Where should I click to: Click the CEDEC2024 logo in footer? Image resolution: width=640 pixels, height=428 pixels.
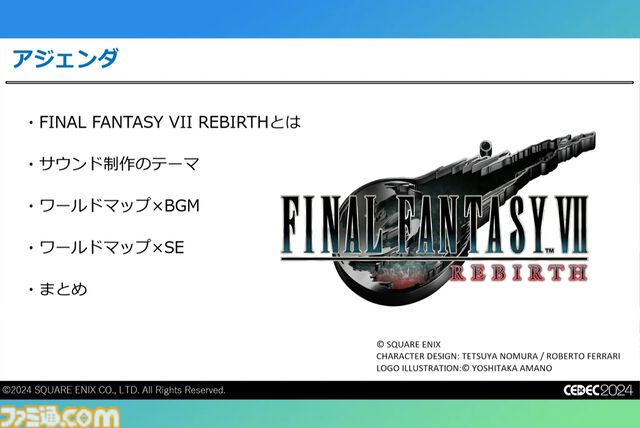click(x=598, y=390)
